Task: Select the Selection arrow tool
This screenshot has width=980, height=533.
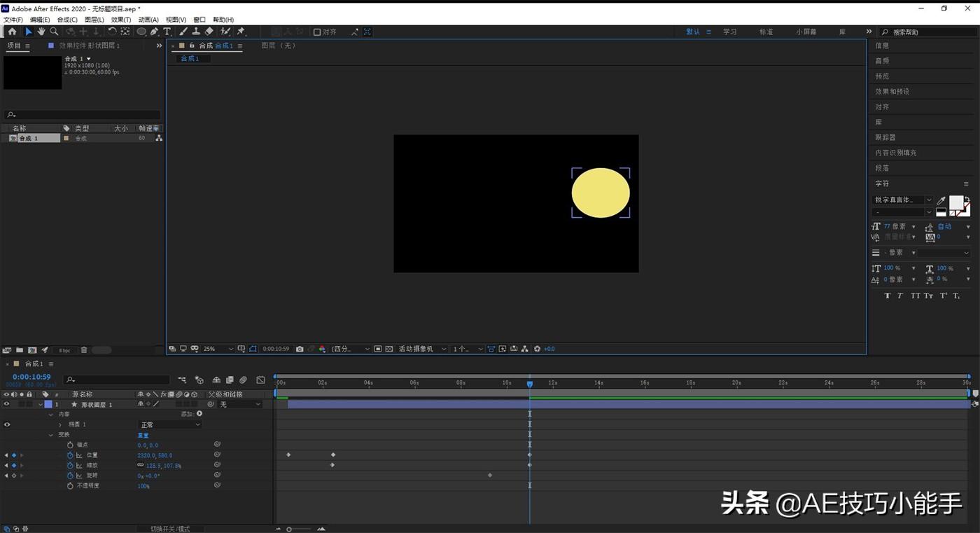Action: (29, 32)
